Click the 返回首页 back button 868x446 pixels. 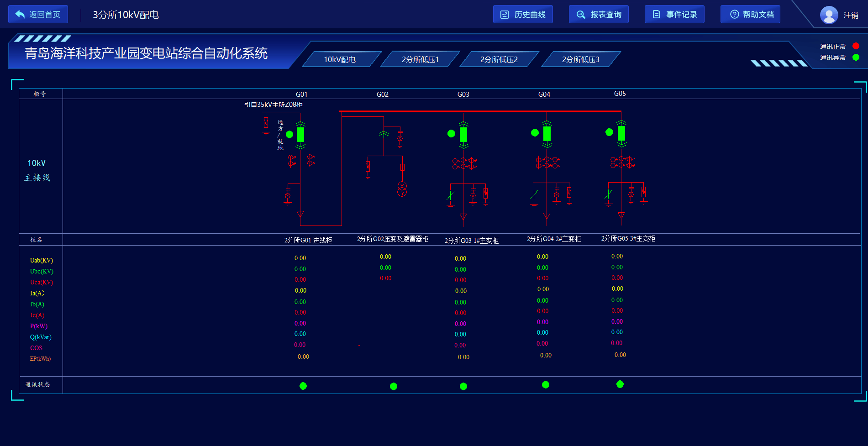tap(38, 14)
